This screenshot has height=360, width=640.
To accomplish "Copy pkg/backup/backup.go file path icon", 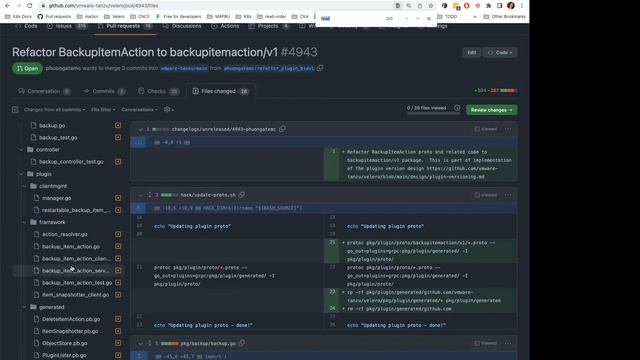I will click(x=242, y=343).
